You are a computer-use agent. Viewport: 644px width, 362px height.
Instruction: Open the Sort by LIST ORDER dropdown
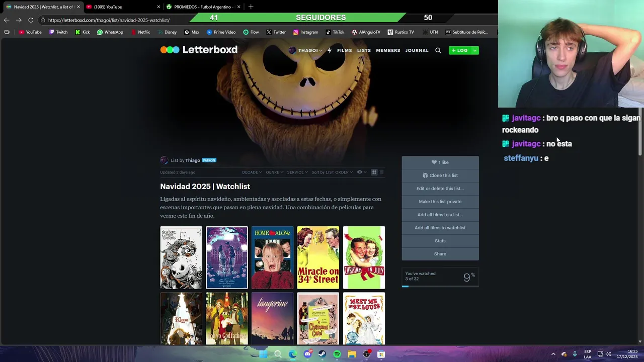tap(332, 172)
